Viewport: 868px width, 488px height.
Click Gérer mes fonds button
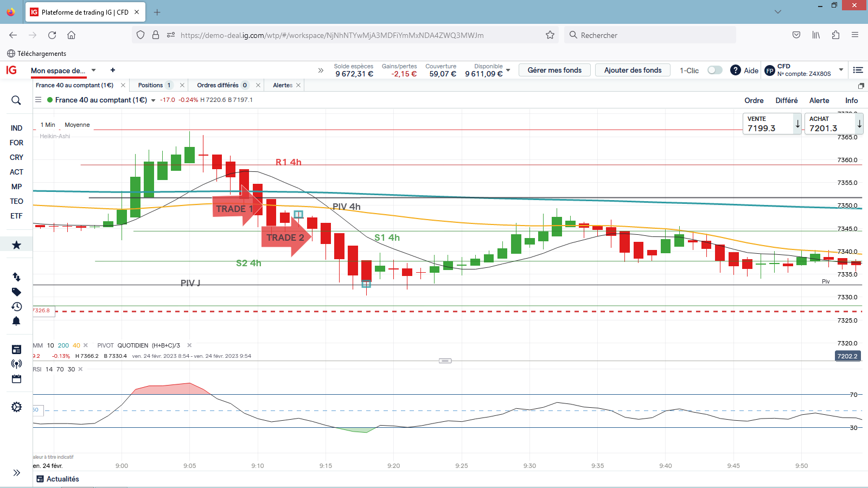pyautogui.click(x=554, y=70)
